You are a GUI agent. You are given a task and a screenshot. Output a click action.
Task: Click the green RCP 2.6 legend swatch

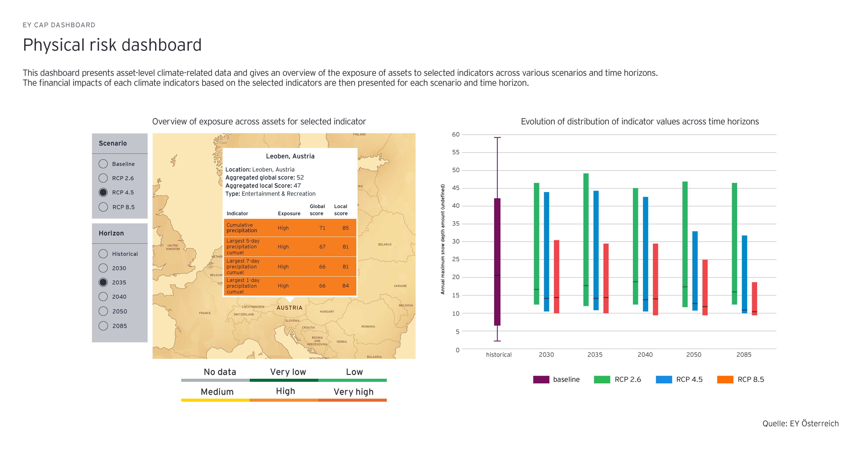pyautogui.click(x=602, y=380)
